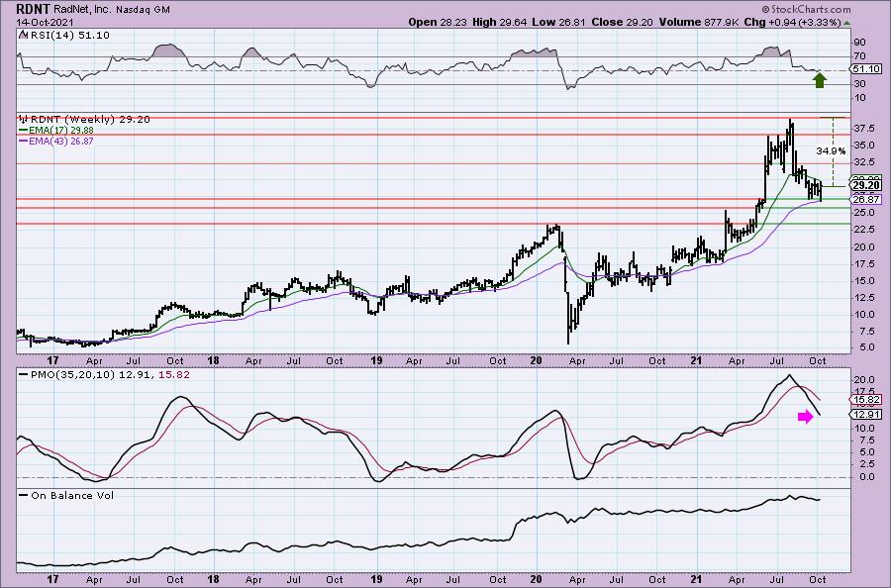Click the RDNT (Weekly) 29.20 price legend
891x588 pixels.
tap(85, 120)
